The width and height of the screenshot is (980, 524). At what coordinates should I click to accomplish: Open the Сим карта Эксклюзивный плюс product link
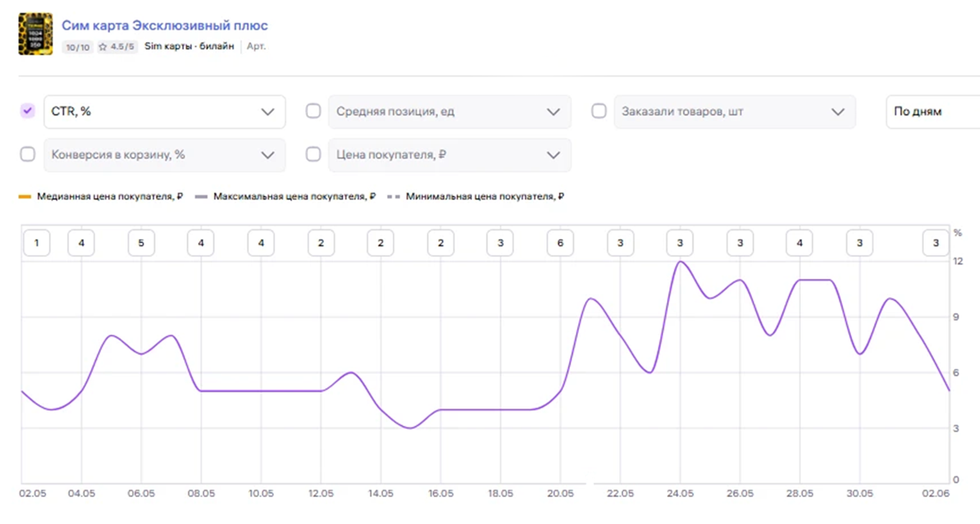[164, 26]
